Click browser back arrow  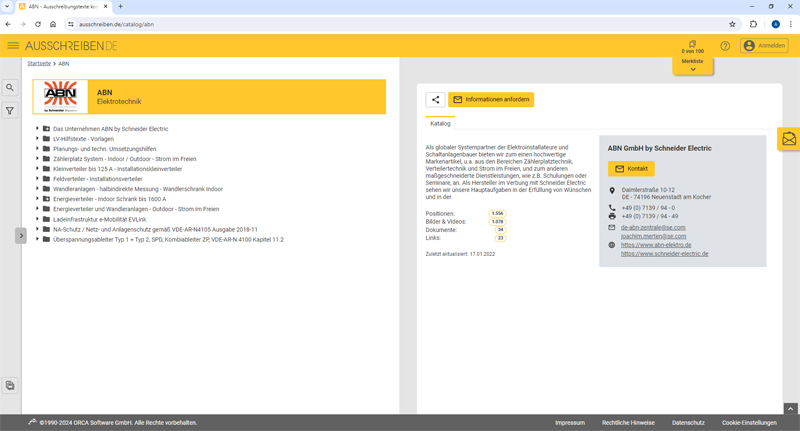8,24
